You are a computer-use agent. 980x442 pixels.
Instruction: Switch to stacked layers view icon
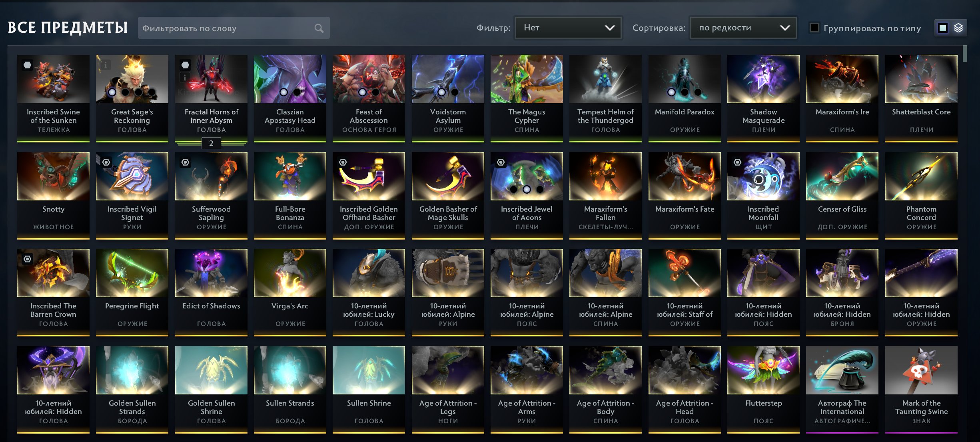point(958,28)
